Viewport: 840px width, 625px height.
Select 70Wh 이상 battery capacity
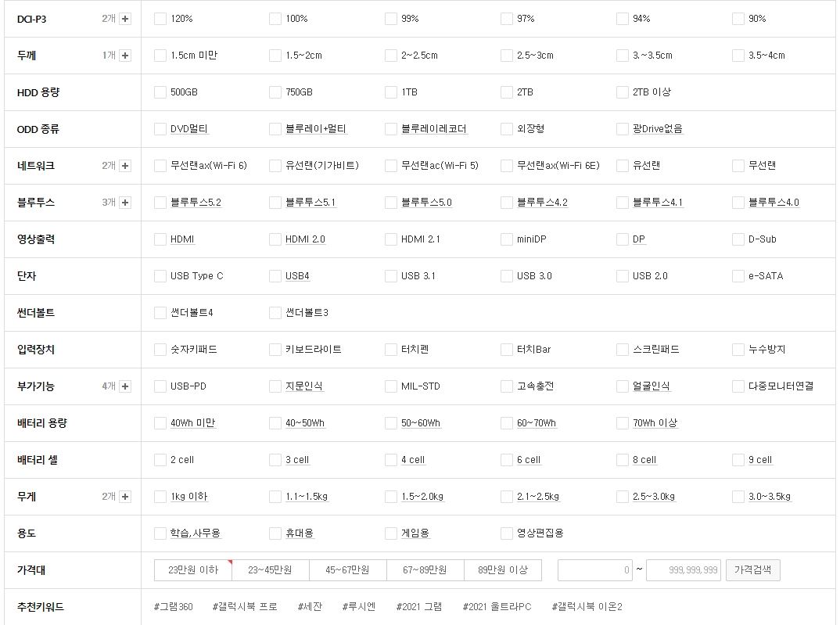pos(623,423)
